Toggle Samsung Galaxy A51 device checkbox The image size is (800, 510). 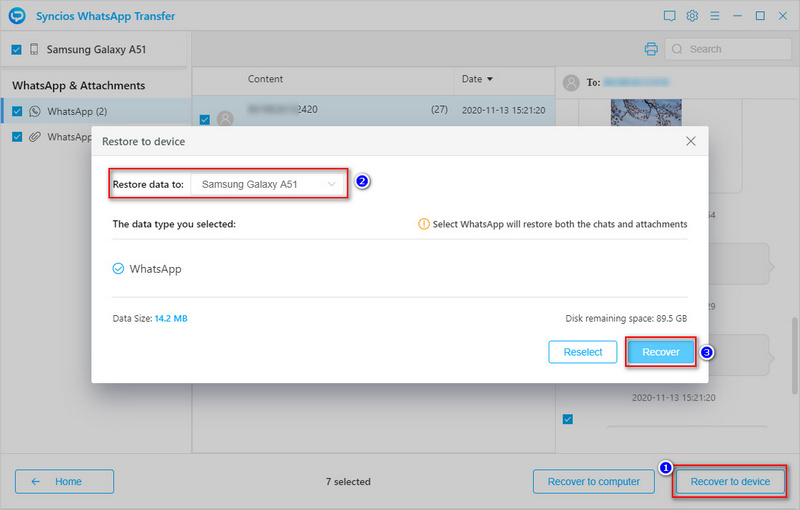(x=16, y=49)
